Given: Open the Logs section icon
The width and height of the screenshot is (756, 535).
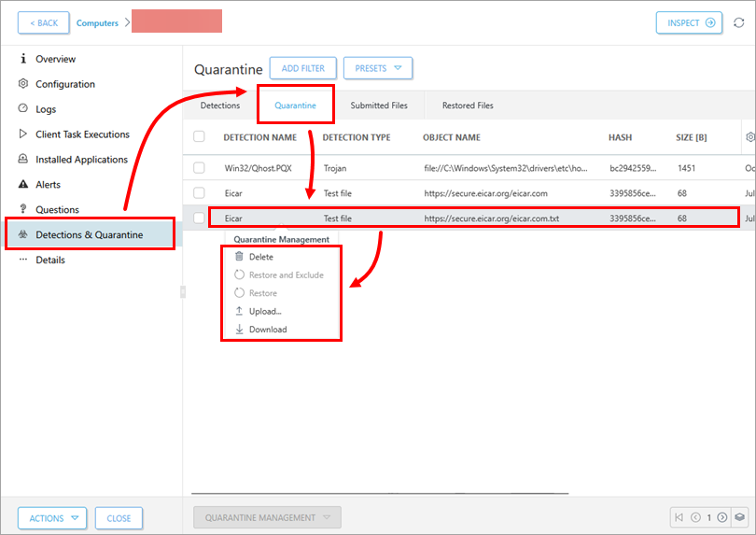Looking at the screenshot, I should coord(24,109).
